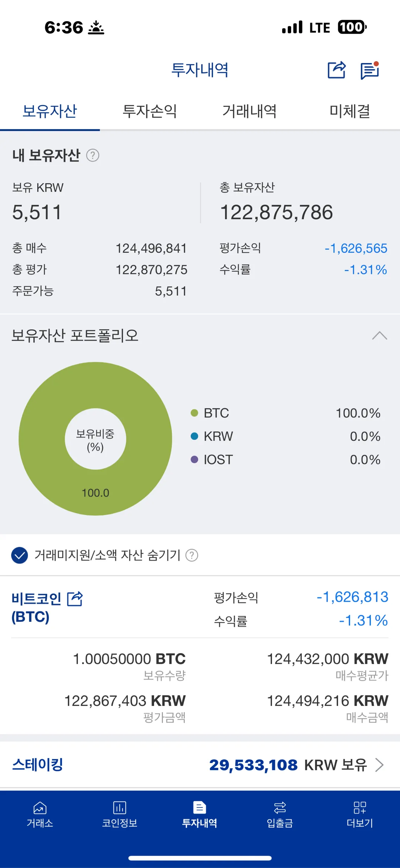Tap the 스테이킹 link
The height and width of the screenshot is (868, 400).
pos(37,765)
